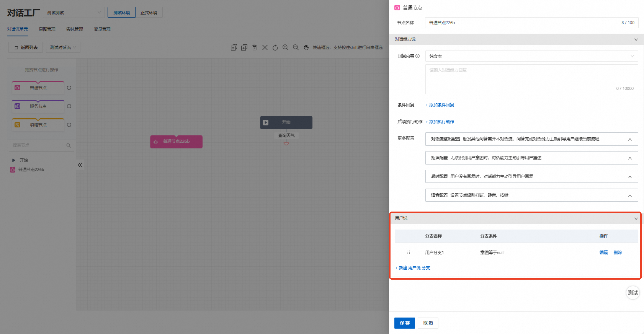The width and height of the screenshot is (644, 334).
Task: Click the copy selection icon in canvas toolbar
Action: click(x=234, y=47)
